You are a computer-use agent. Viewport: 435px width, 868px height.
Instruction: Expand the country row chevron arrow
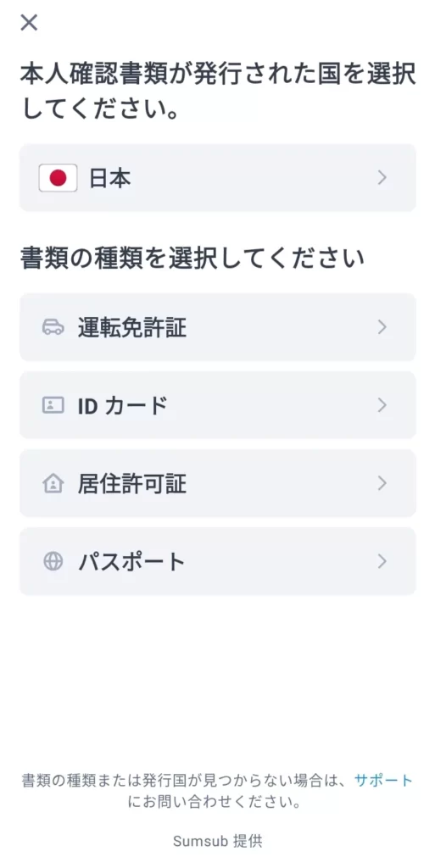382,178
